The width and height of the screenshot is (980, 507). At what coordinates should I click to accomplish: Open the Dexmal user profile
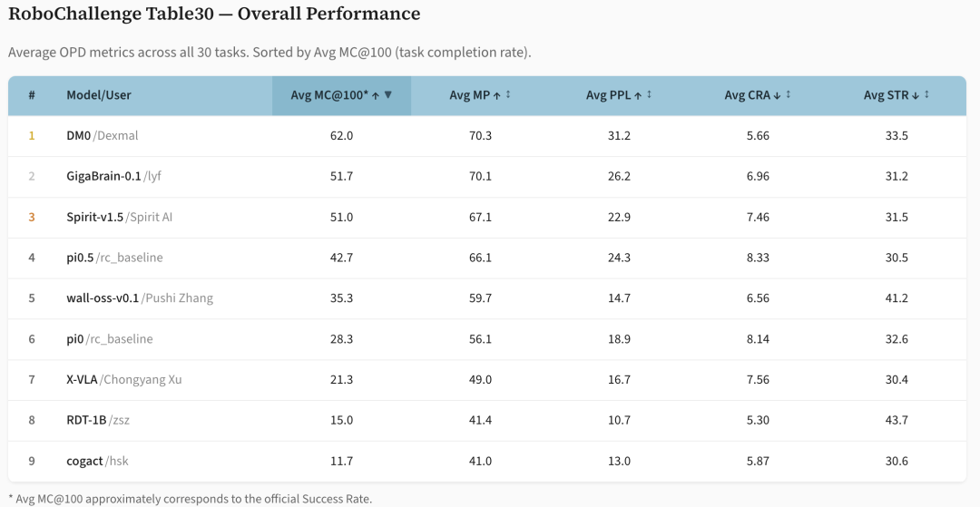117,135
